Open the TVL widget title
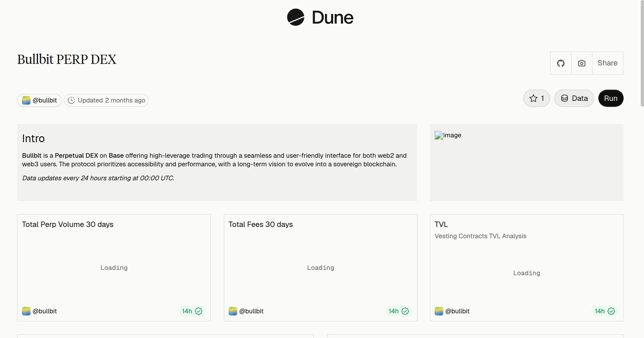644x338 pixels. coord(441,224)
